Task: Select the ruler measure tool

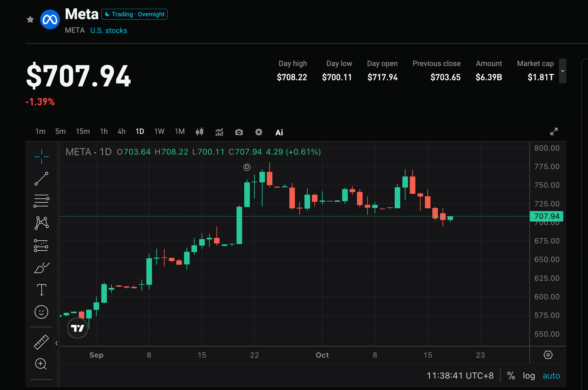Action: [x=41, y=342]
